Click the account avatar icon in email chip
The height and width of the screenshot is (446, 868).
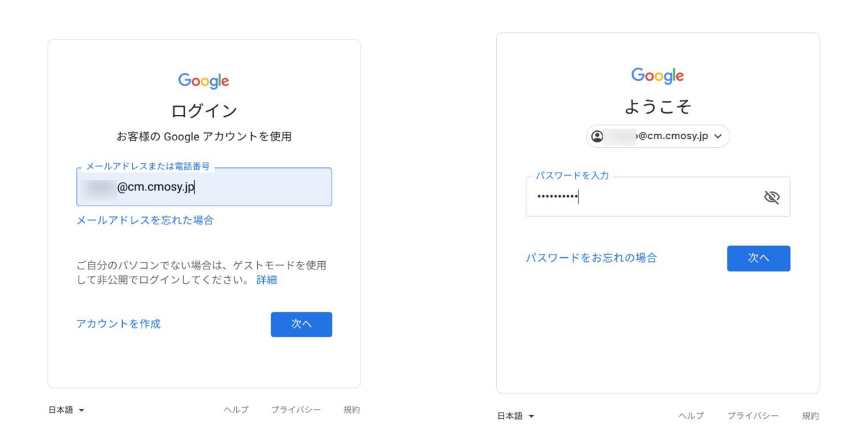point(597,136)
